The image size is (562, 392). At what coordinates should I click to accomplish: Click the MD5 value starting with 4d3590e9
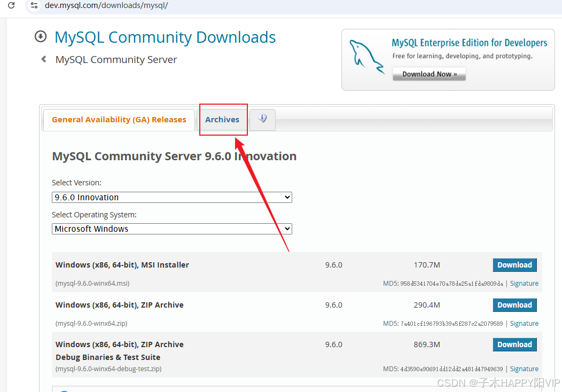click(451, 369)
